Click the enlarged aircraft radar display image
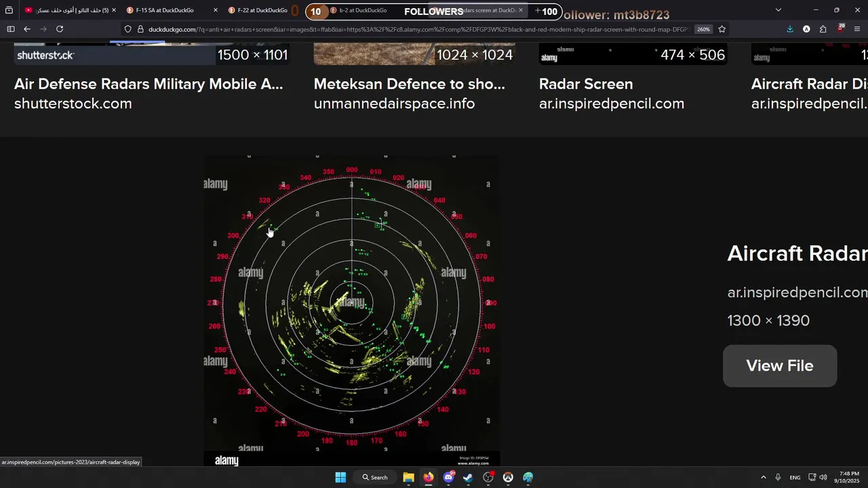This screenshot has width=868, height=488. pos(352,311)
